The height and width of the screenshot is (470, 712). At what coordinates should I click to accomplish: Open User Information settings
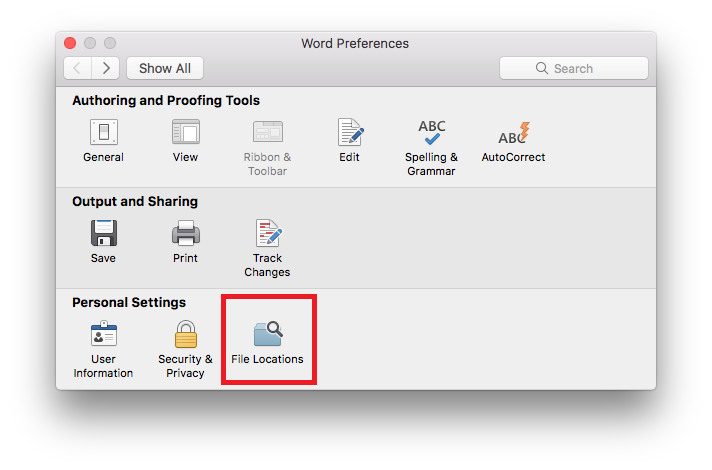(104, 334)
